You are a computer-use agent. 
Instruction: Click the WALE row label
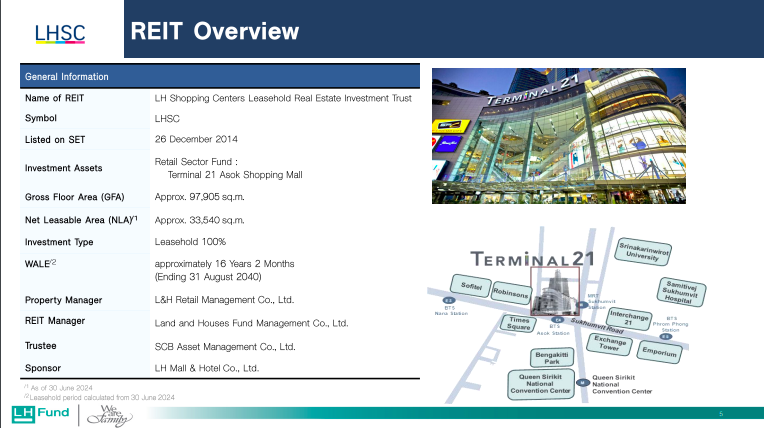pos(40,264)
